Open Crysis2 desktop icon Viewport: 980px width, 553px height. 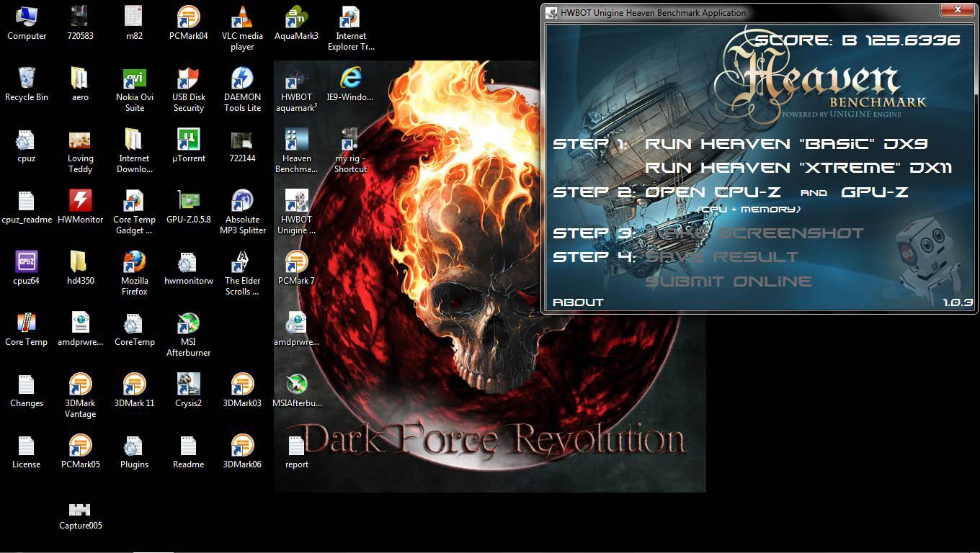click(188, 391)
